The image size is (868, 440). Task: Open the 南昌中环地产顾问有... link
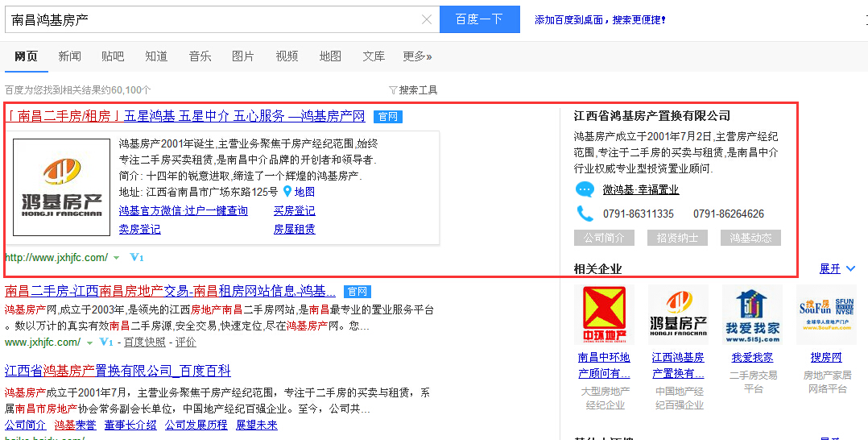(x=604, y=365)
